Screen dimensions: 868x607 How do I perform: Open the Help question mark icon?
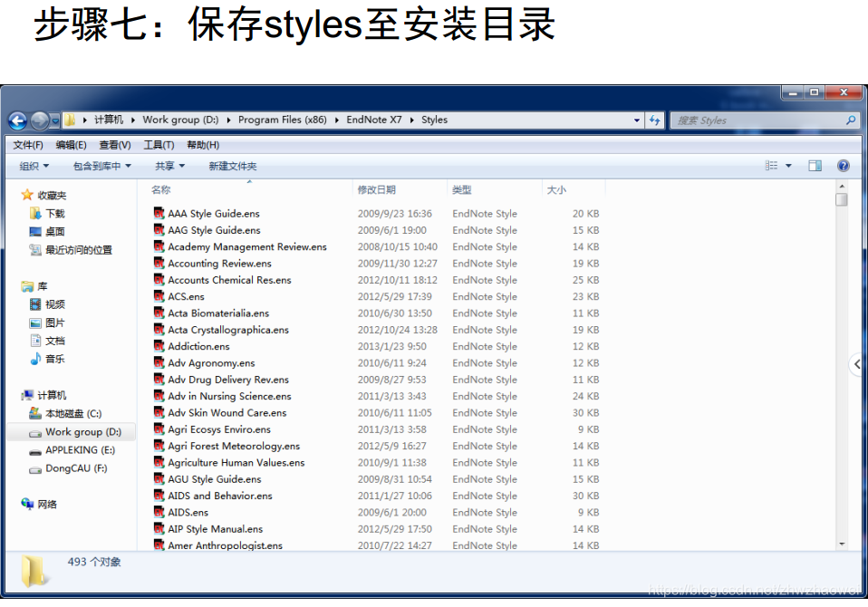(844, 166)
